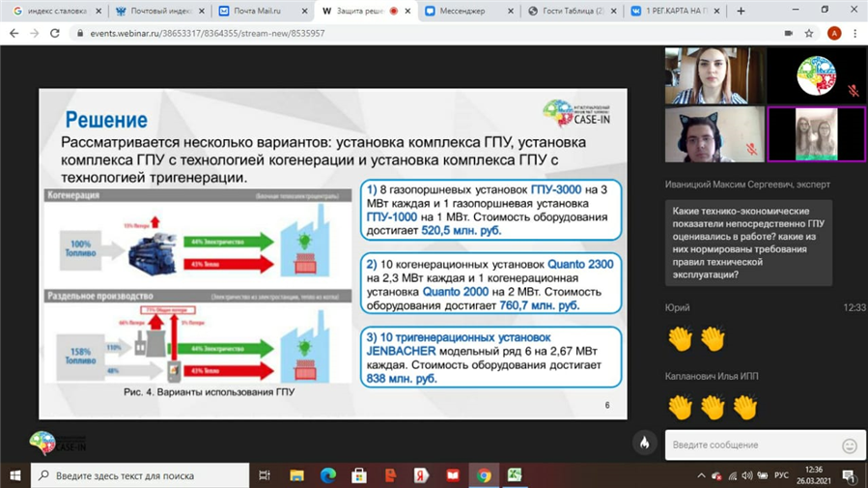Open File Explorer from the taskbar
The height and width of the screenshot is (488, 868).
pyautogui.click(x=296, y=475)
